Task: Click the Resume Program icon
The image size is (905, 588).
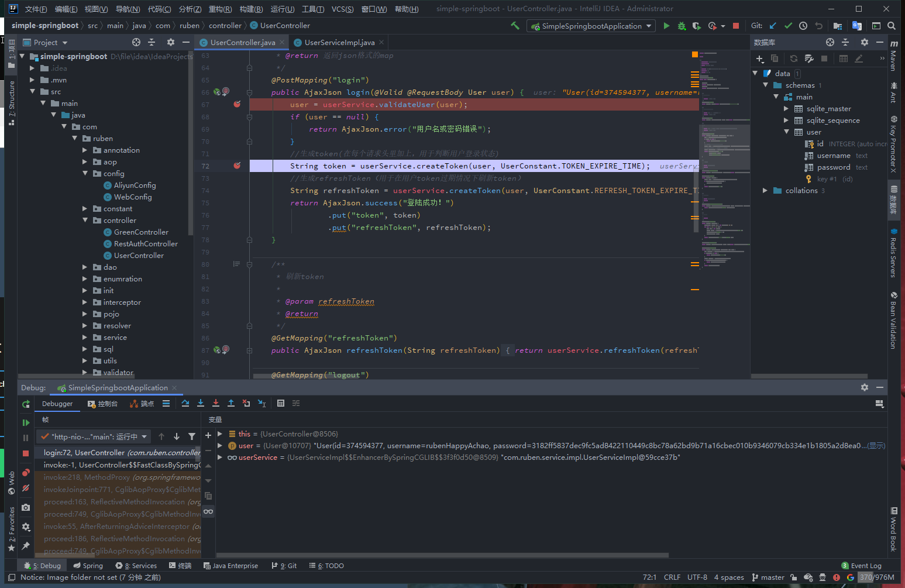Action: pos(26,422)
